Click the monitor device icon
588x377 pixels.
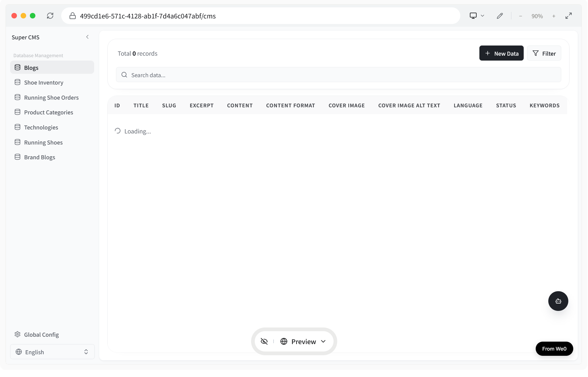(473, 16)
